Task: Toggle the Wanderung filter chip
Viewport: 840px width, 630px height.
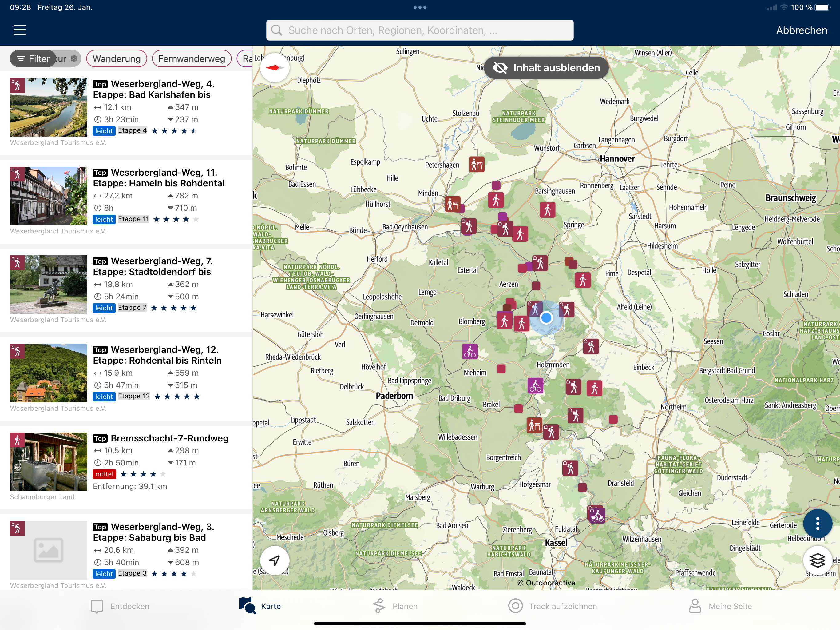Action: (117, 59)
